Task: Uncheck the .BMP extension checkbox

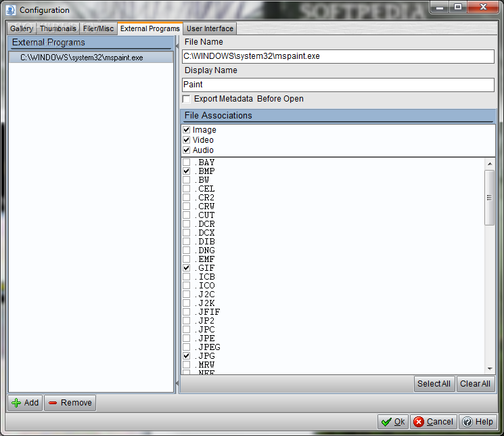Action: coord(187,171)
